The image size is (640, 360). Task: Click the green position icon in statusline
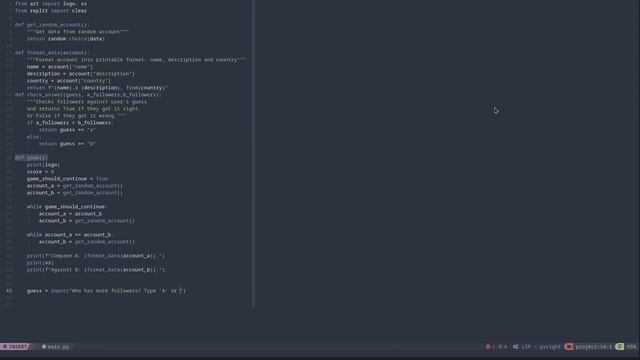[x=620, y=347]
